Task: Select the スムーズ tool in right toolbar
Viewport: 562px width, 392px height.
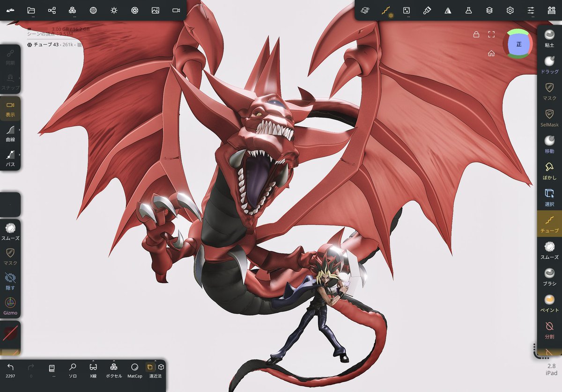Action: tap(550, 250)
